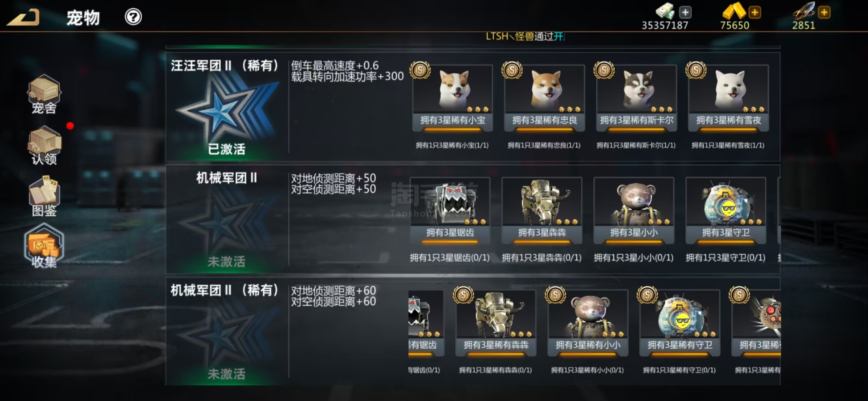Select the 3-star rare 小宝 dog card
The height and width of the screenshot is (401, 868).
pyautogui.click(x=452, y=98)
